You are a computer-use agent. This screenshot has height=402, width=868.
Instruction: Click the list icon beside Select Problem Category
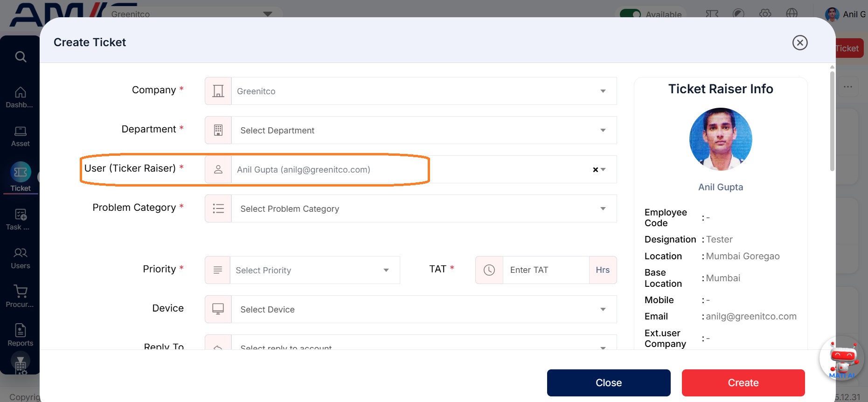point(218,208)
